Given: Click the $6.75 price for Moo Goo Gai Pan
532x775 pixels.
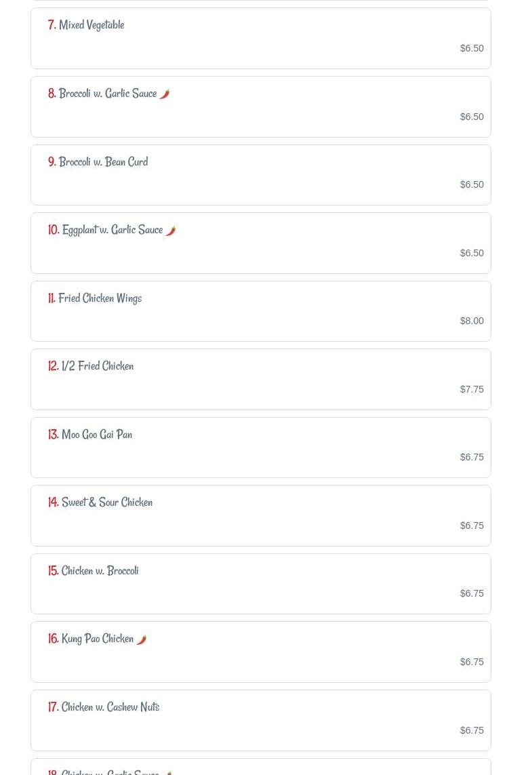Looking at the screenshot, I should (x=472, y=457).
